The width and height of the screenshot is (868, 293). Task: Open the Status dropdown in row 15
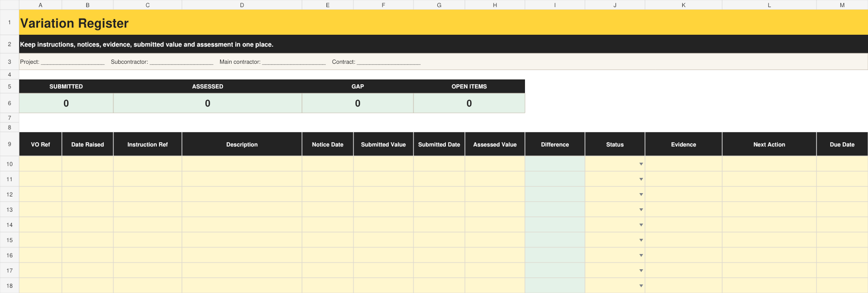pos(641,240)
